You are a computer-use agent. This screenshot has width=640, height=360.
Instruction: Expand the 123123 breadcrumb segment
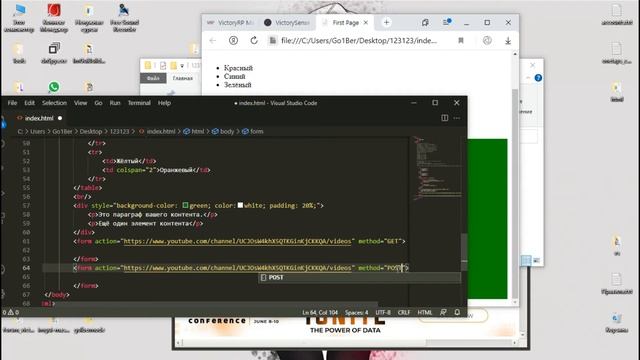120,131
